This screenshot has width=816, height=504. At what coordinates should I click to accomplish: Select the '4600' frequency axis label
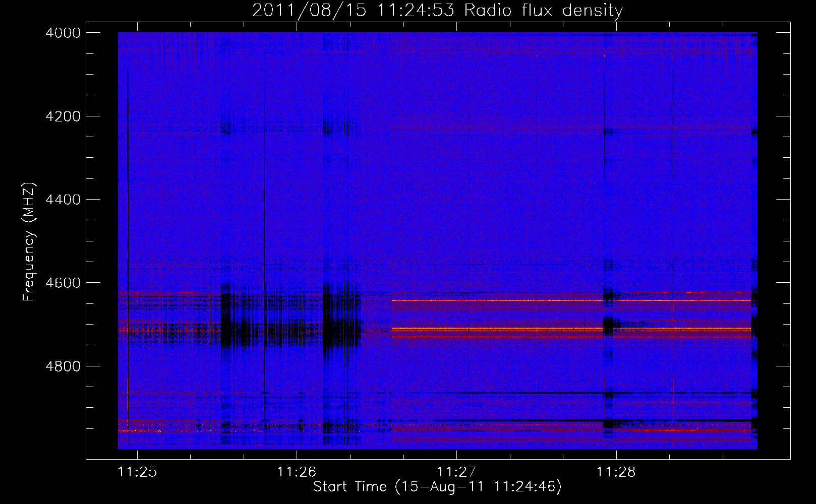pyautogui.click(x=63, y=283)
